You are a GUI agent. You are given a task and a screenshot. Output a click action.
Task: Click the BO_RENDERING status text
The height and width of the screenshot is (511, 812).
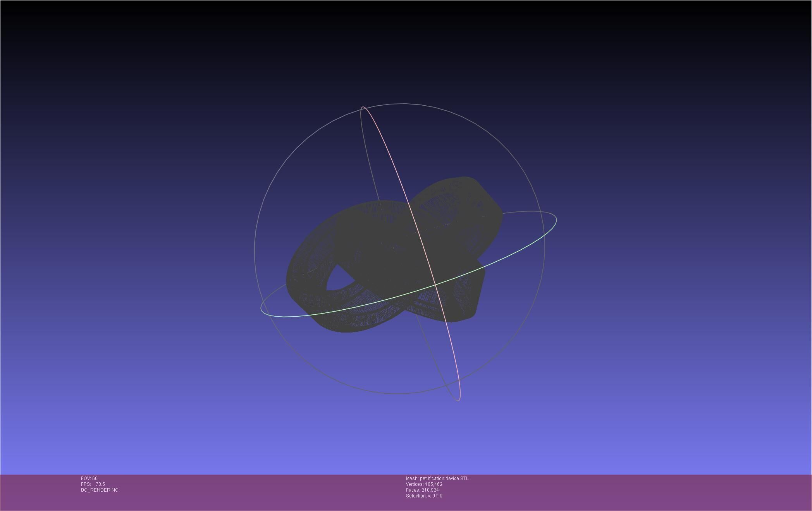tap(100, 490)
